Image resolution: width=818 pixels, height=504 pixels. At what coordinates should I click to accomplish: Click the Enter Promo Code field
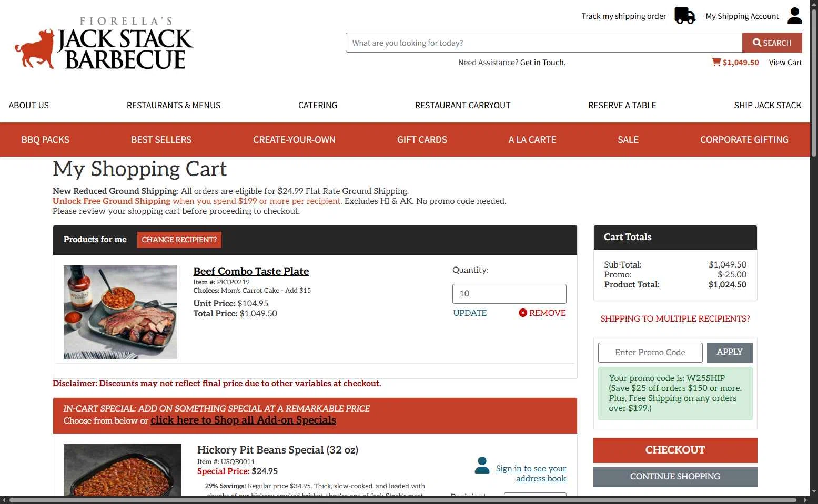(650, 353)
